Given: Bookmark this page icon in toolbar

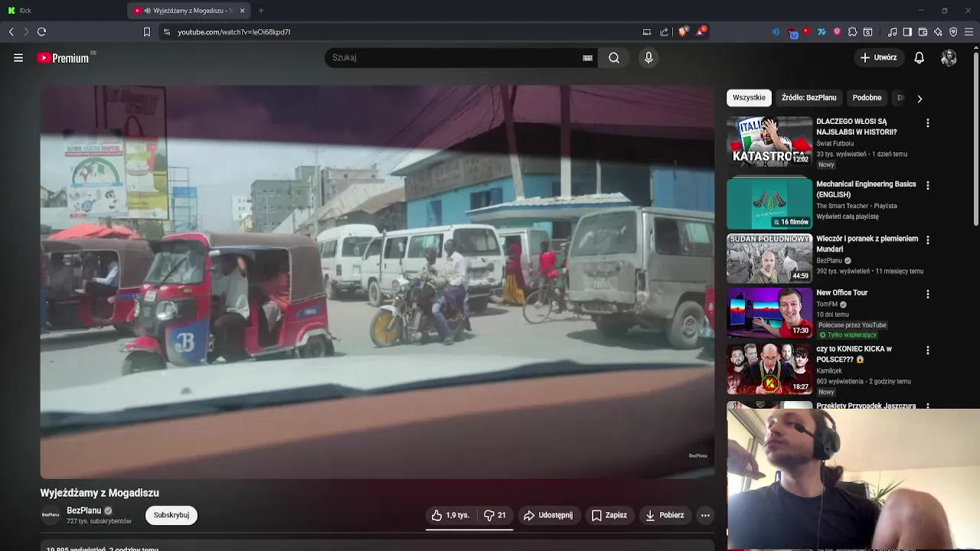Looking at the screenshot, I should coord(147,32).
